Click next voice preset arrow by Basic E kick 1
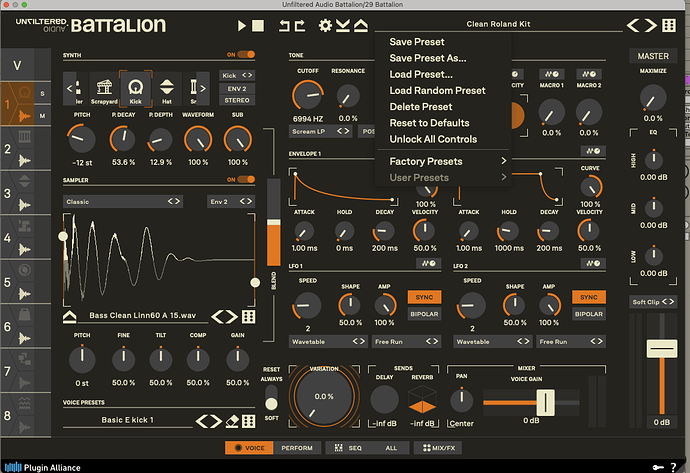This screenshot has height=473, width=690. [217, 421]
